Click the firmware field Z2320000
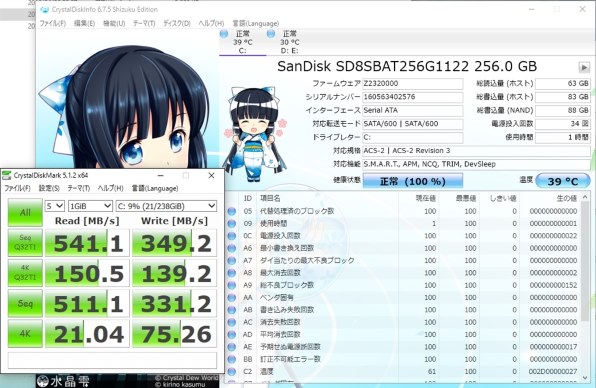The height and width of the screenshot is (388, 596). pyautogui.click(x=412, y=84)
